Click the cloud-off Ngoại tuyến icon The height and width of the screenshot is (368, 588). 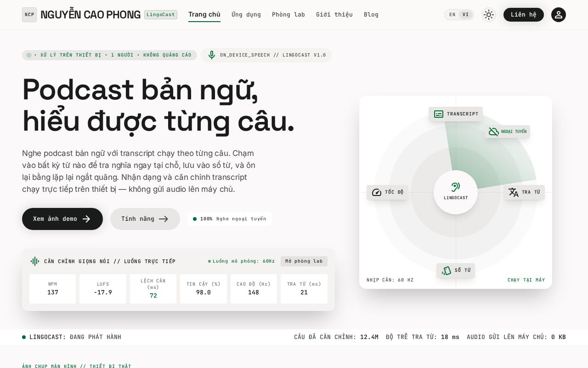[494, 132]
